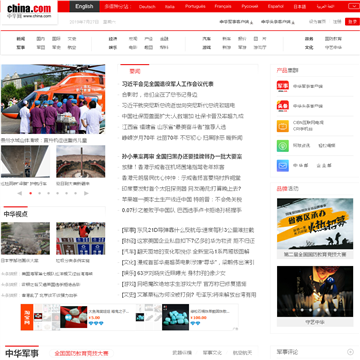
Task: Click the 中华军事 section heading
Action: coord(22,354)
